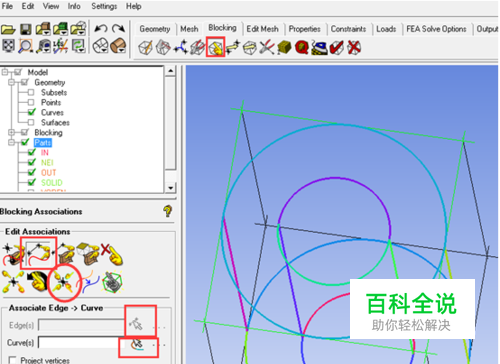Click Delete Block red X icon
The width and height of the screenshot is (500, 364).
pyautogui.click(x=354, y=47)
